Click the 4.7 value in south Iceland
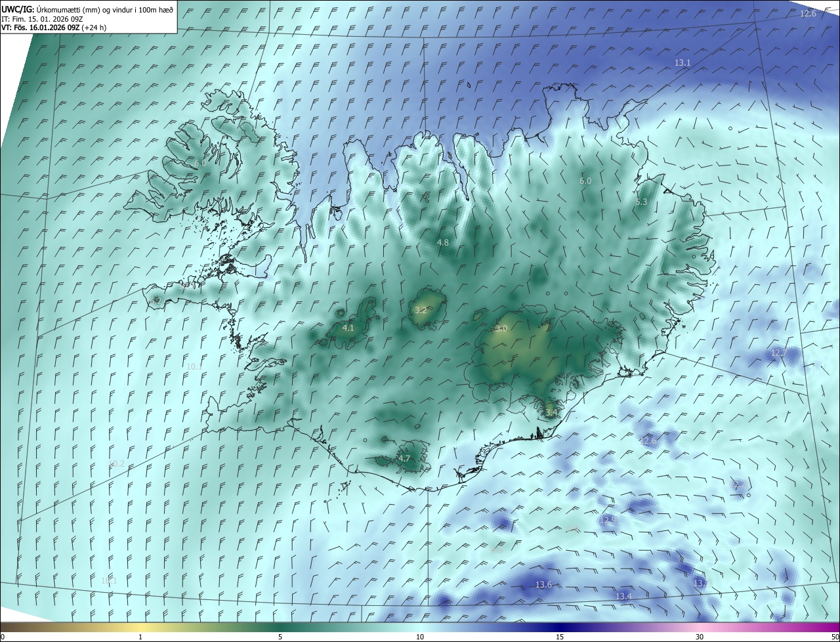Screen dimensions: 840x642 404,458
